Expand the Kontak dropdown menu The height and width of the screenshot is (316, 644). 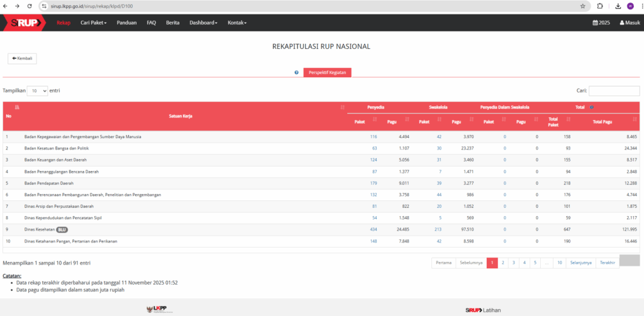pos(237,23)
